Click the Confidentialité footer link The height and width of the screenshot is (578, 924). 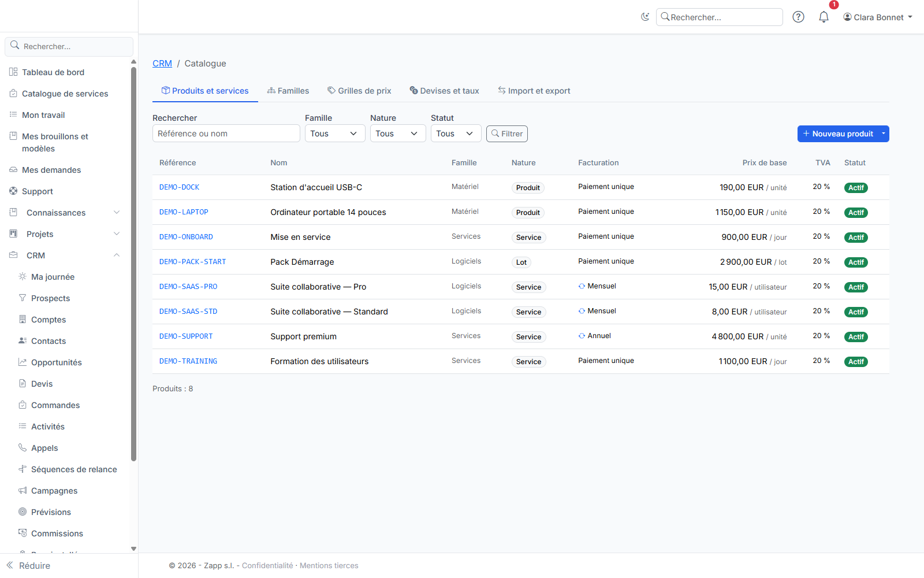coord(267,565)
